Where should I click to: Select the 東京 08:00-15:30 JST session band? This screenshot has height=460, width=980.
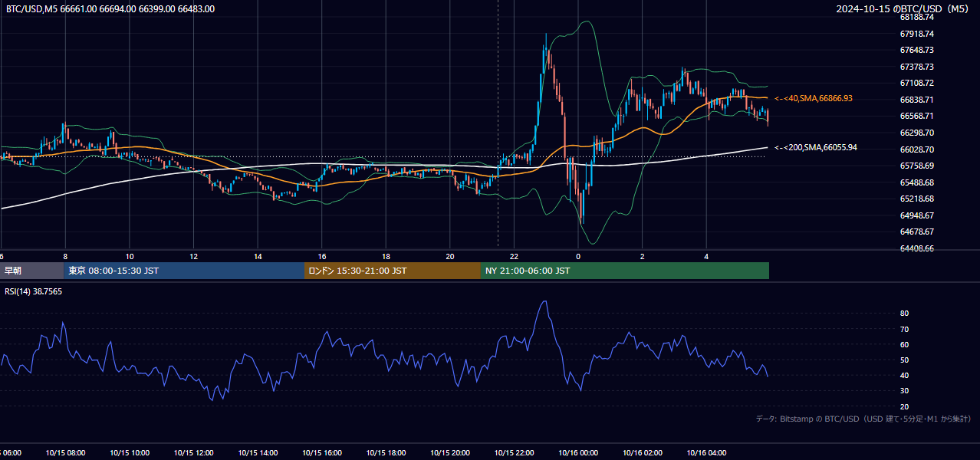(184, 271)
